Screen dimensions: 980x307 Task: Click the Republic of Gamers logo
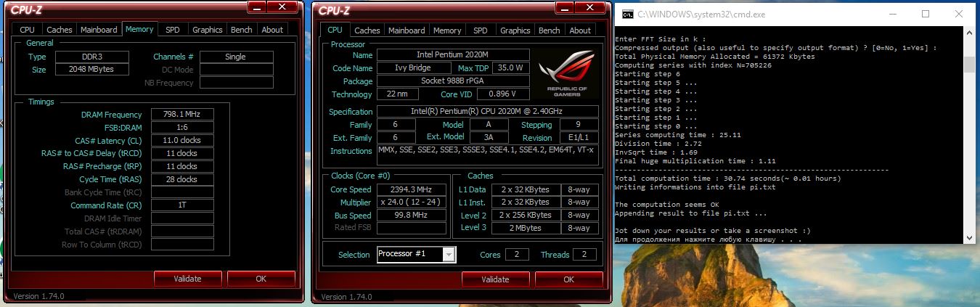point(566,73)
